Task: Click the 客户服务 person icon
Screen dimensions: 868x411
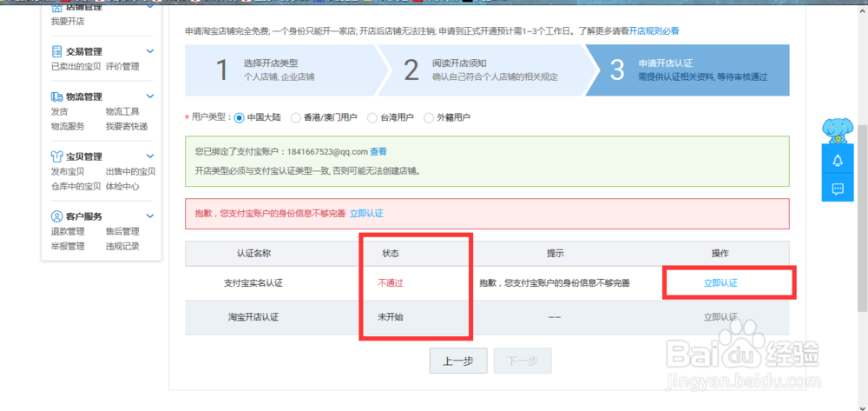Action: (56, 216)
